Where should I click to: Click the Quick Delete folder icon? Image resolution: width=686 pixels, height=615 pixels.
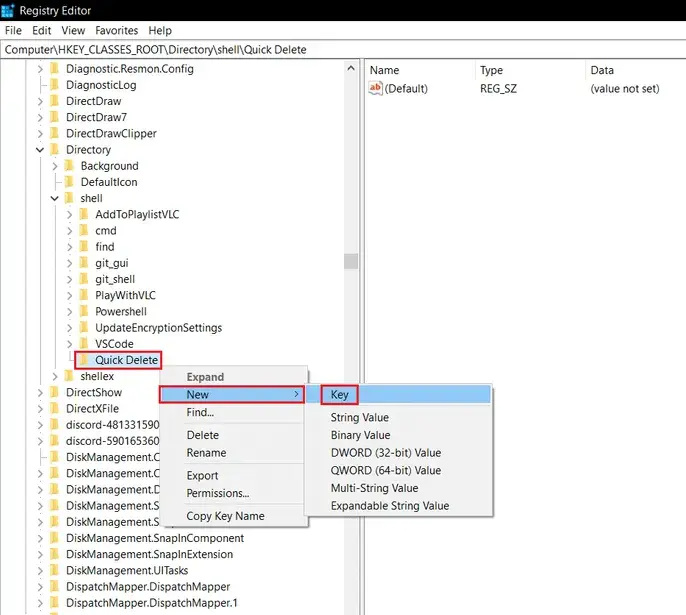(84, 360)
